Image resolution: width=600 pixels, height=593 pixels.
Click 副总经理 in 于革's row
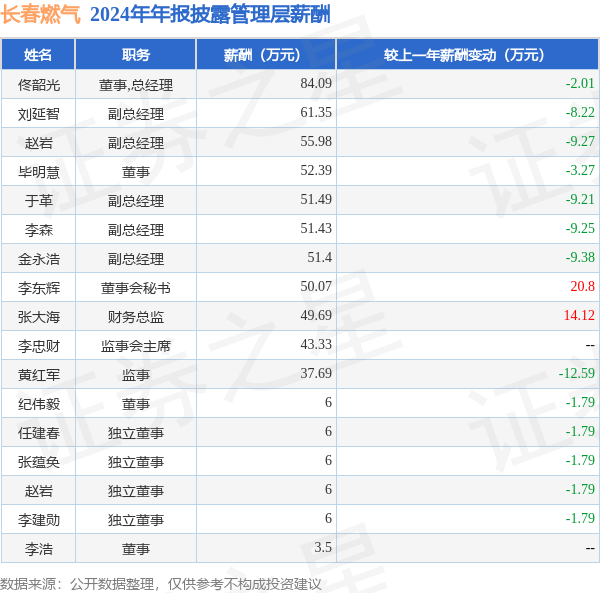pyautogui.click(x=136, y=201)
